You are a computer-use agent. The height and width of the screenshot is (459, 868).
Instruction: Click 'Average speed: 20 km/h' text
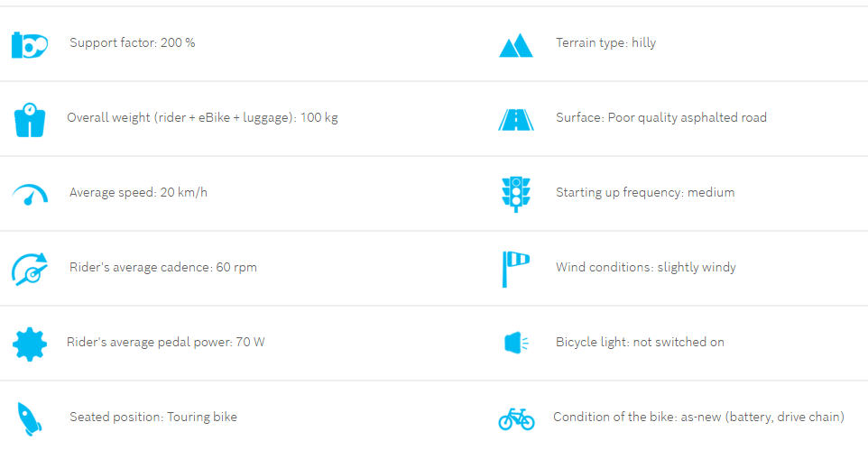[138, 192]
